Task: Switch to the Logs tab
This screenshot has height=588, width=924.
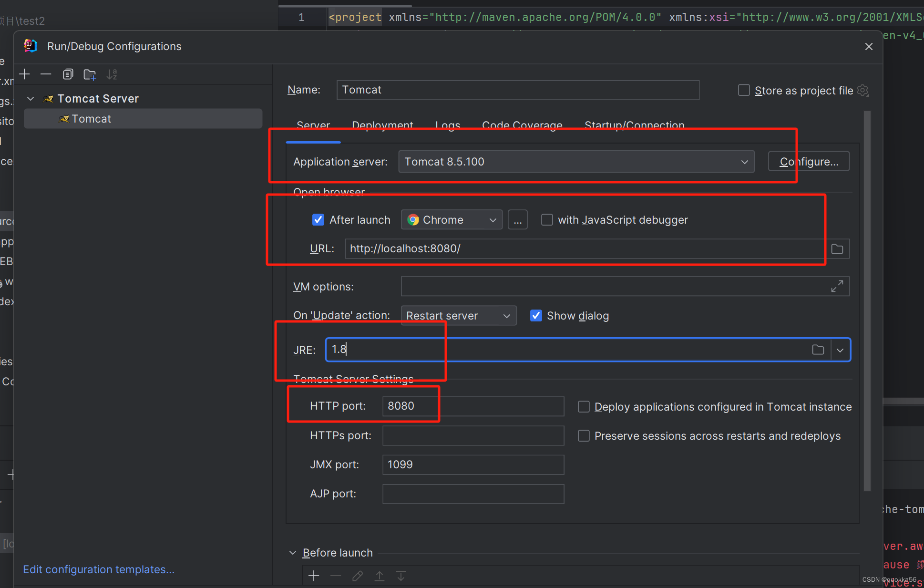Action: tap(448, 125)
